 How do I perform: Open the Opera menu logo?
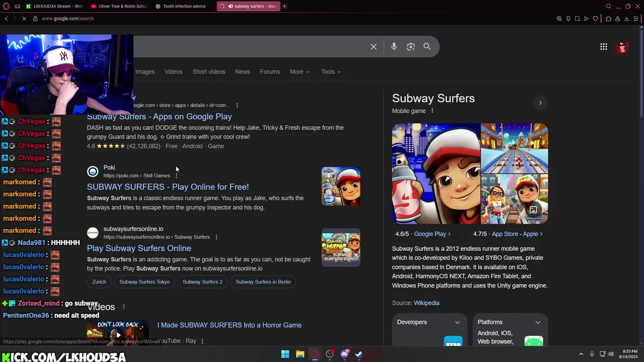[x=6, y=6]
